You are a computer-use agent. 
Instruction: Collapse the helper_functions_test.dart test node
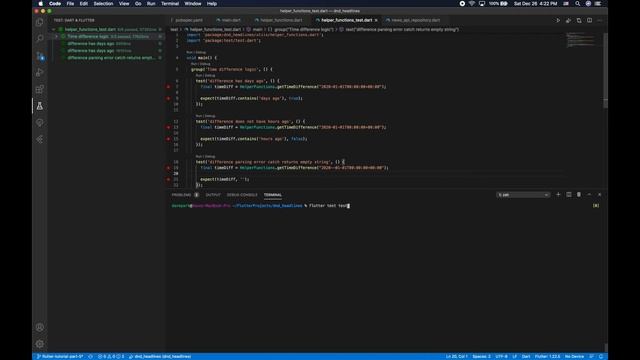[53, 29]
